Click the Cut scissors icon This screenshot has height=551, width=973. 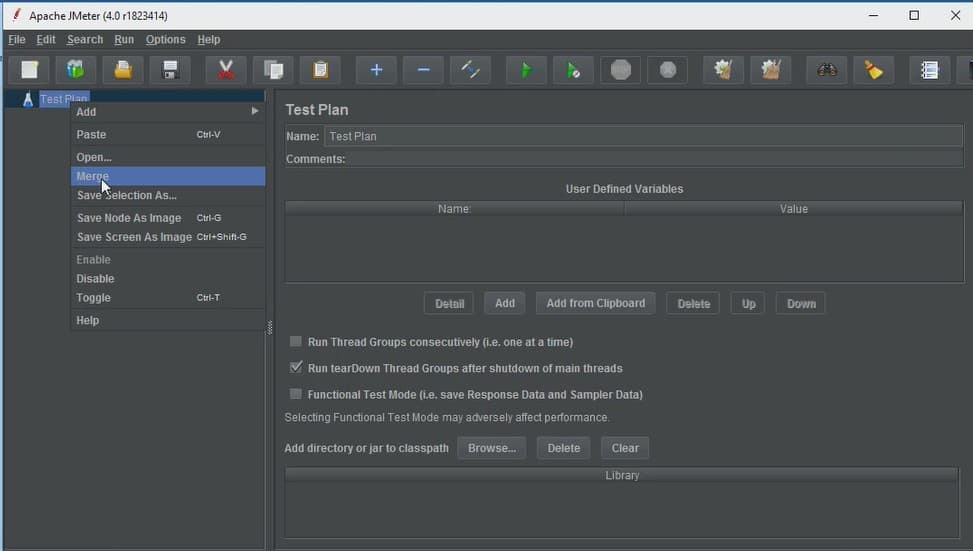[x=226, y=69]
